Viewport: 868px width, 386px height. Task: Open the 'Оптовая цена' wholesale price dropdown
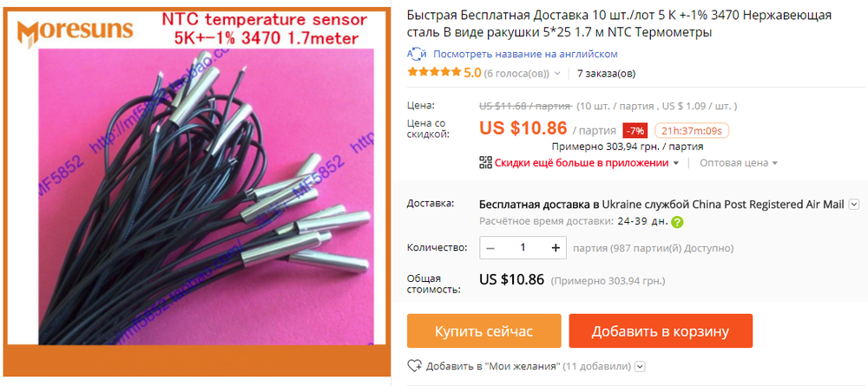[739, 163]
